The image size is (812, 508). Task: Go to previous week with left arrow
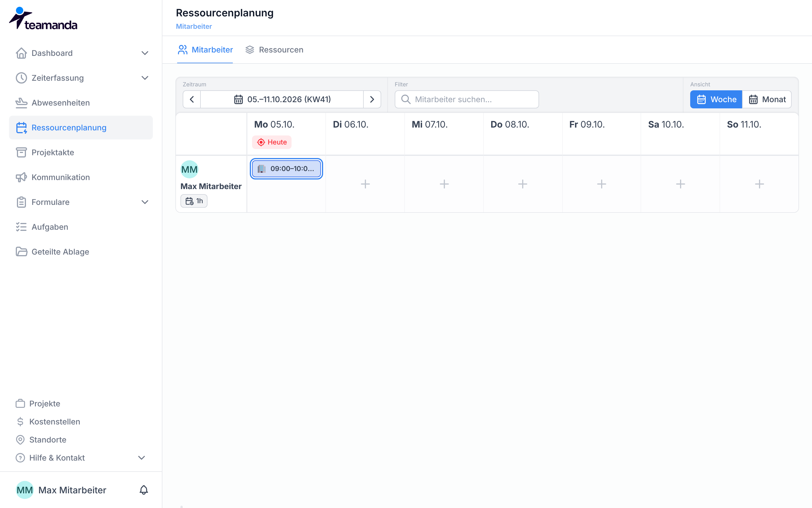[192, 99]
